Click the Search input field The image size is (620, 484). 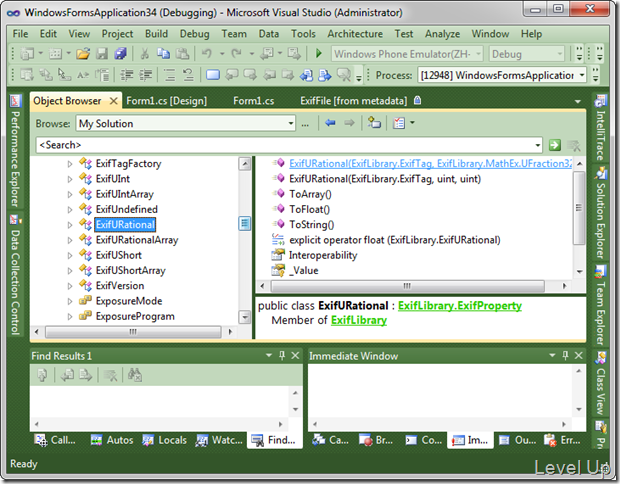point(285,145)
